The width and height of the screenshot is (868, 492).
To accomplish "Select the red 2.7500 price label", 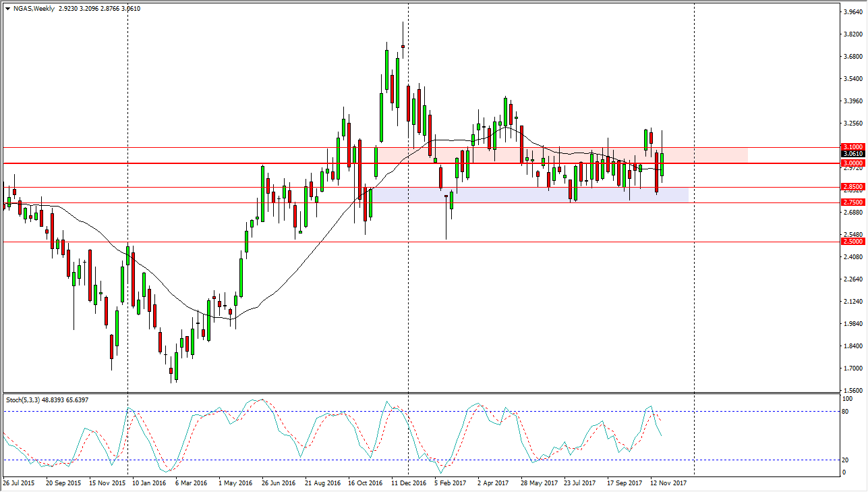I will 852,202.
